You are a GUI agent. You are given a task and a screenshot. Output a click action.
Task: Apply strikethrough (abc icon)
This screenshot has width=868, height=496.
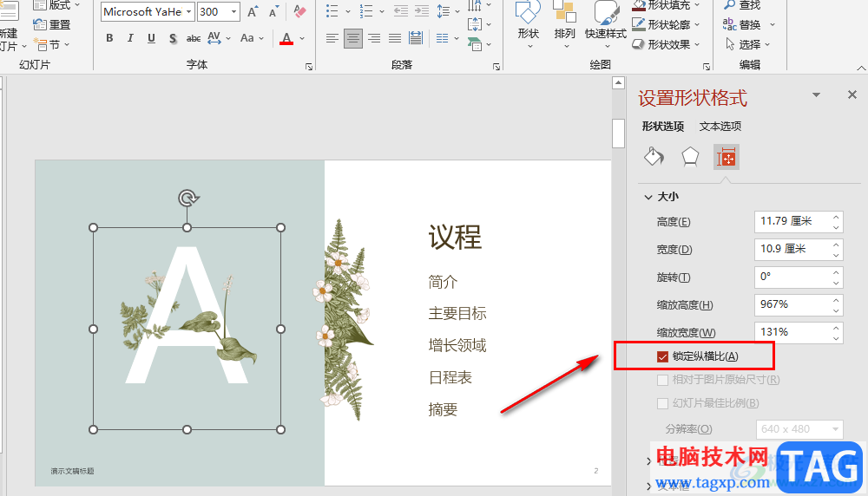[x=194, y=38]
